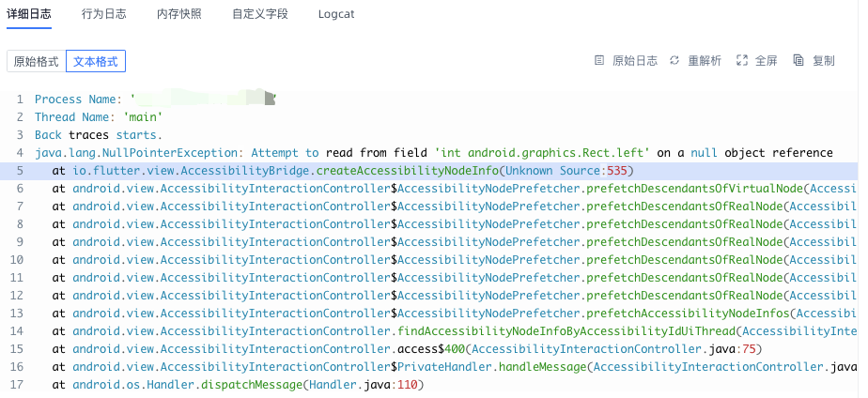Click the 重解析 text button
Image resolution: width=868 pixels, height=398 pixels.
[705, 61]
